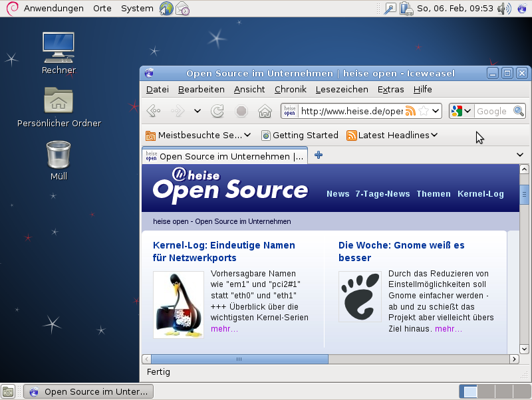
Task: Open the Datei menu
Action: point(158,90)
